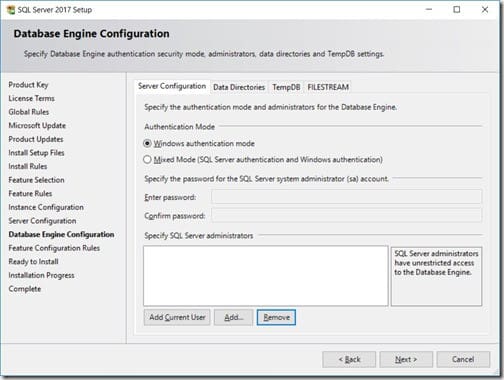Screen dimensions: 504x380
Task: Open the Server Configuration tab
Action: tap(172, 86)
